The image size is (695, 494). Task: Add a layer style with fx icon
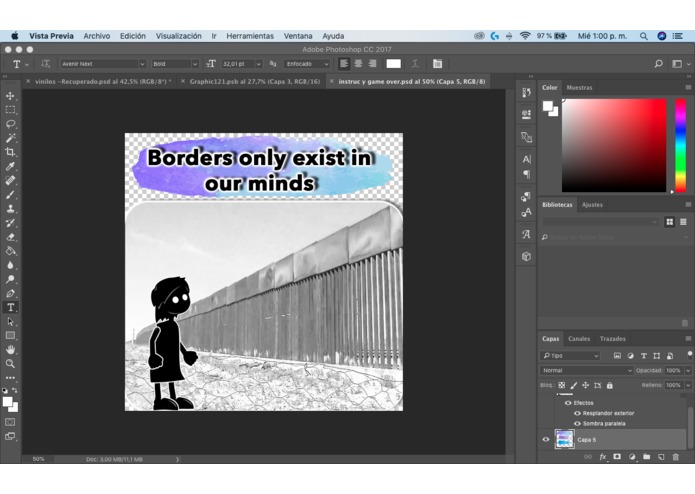tap(602, 457)
